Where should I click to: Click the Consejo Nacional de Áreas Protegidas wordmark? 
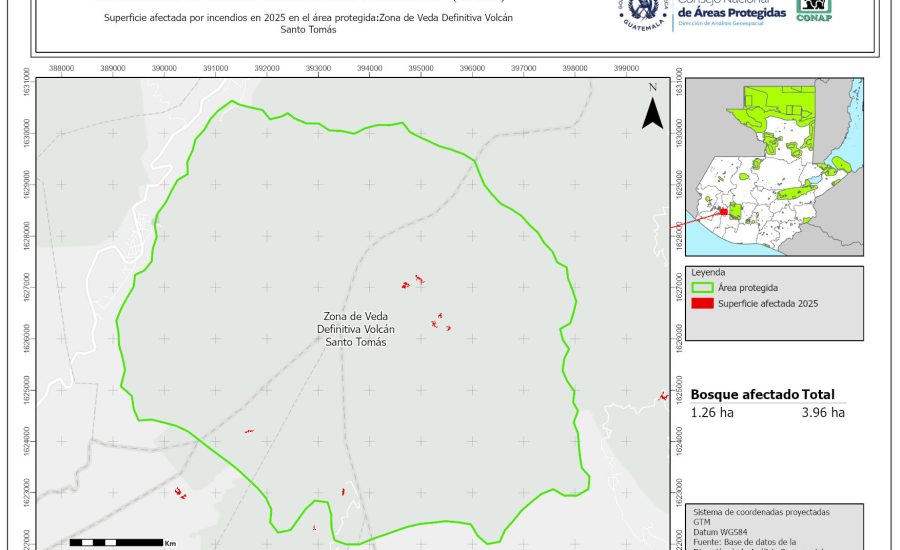[731, 11]
